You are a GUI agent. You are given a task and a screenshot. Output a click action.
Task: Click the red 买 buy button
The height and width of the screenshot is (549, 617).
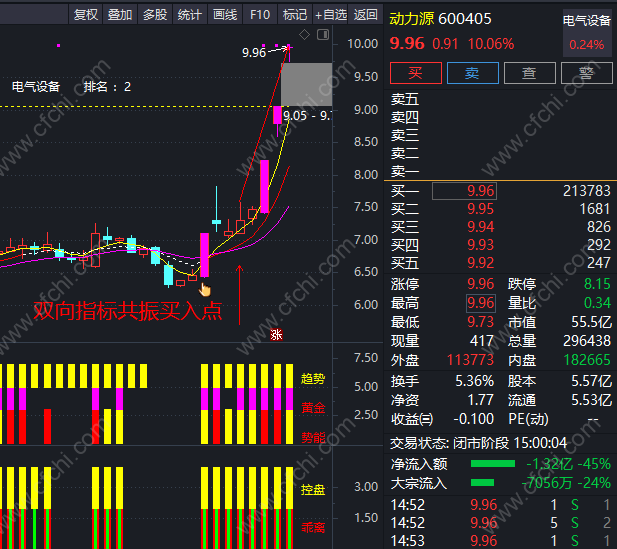point(416,73)
